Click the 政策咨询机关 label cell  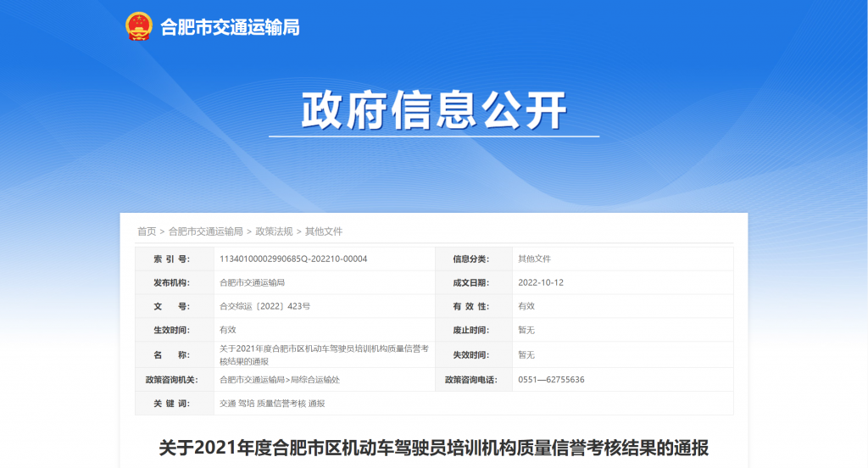point(175,380)
